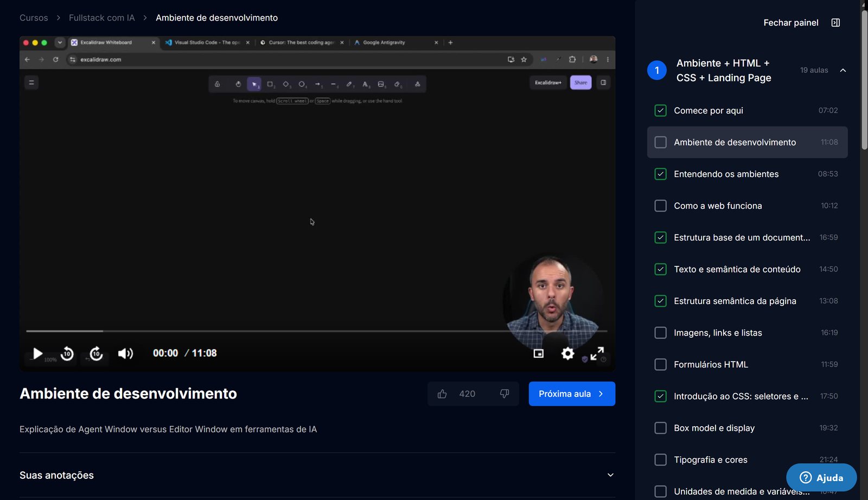
Task: Select the Excalidraw rectangle tool
Action: pos(270,84)
